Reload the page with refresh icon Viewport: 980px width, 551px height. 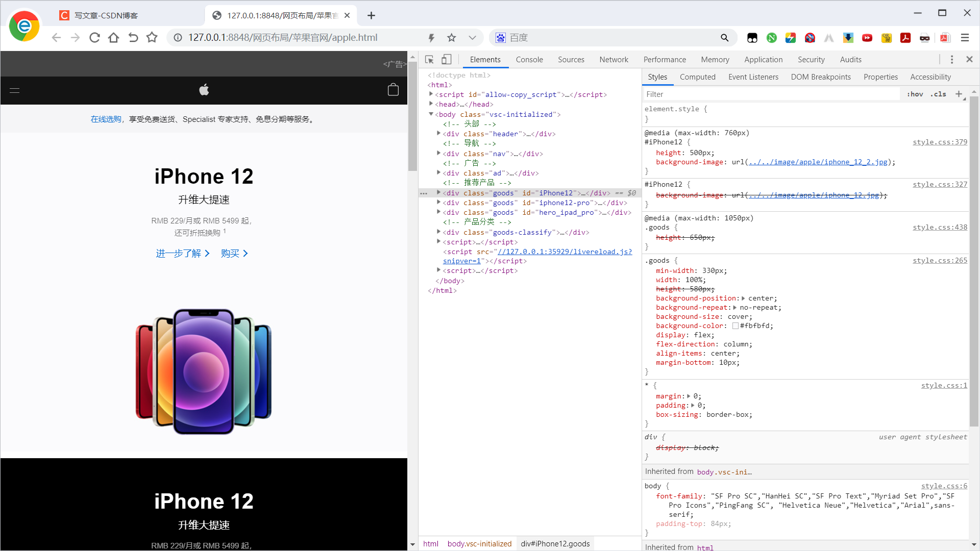(x=94, y=37)
